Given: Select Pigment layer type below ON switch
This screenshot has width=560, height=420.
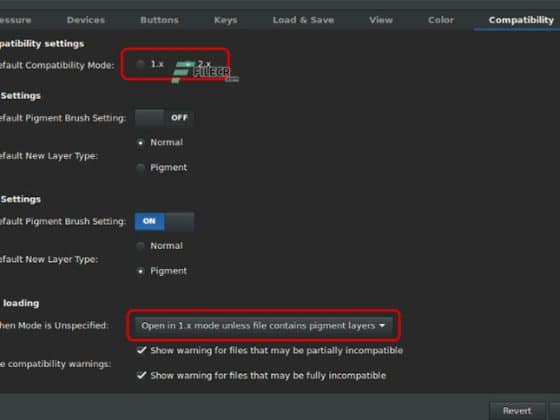Looking at the screenshot, I should pos(140,271).
